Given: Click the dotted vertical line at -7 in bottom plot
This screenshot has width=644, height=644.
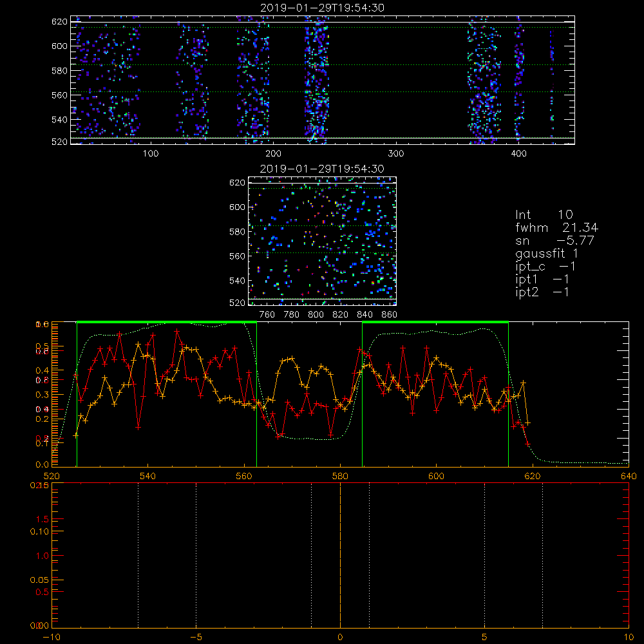Looking at the screenshot, I should [138, 555].
